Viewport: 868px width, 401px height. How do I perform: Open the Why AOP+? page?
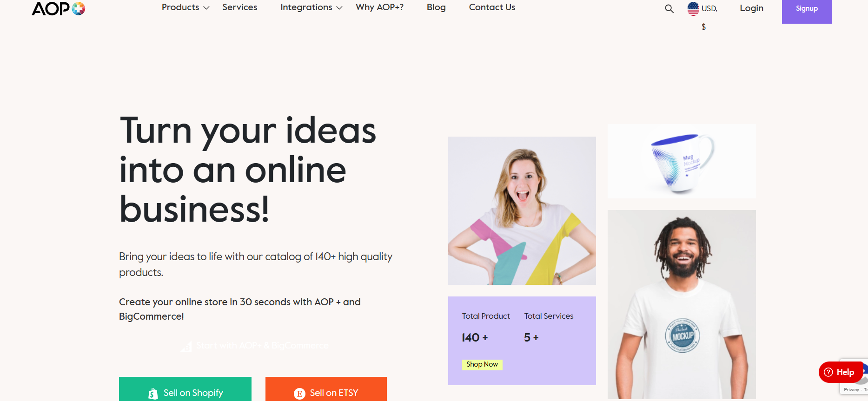pos(380,7)
